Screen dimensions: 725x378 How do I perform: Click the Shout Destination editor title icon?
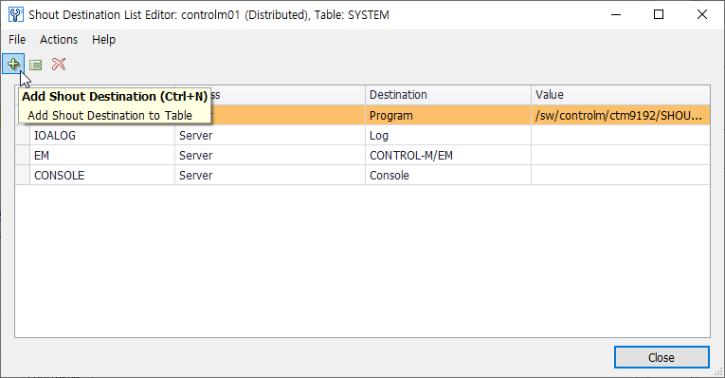(x=16, y=15)
